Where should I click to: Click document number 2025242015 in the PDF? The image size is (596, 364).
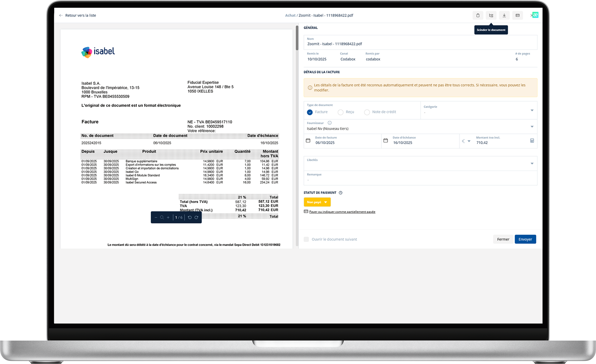click(x=91, y=143)
